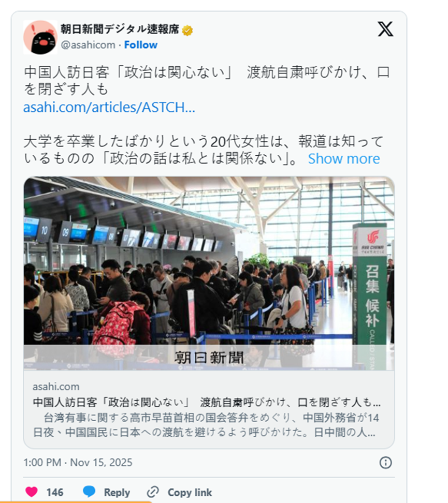The image size is (448, 503).
Task: Open the tweet info circle icon
Action: coord(385,463)
